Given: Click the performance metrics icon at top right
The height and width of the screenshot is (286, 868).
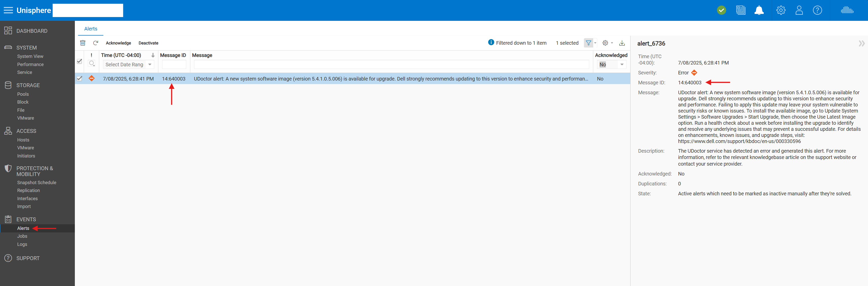Looking at the screenshot, I should tap(847, 10).
